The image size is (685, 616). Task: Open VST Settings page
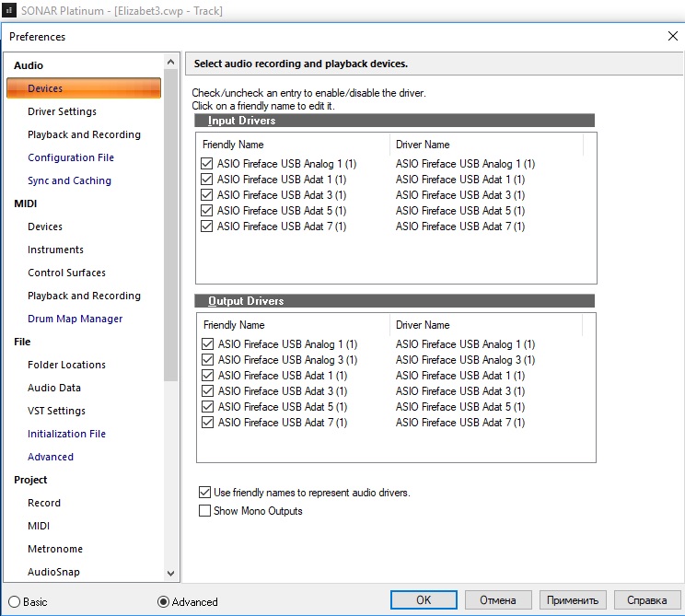[x=56, y=411]
